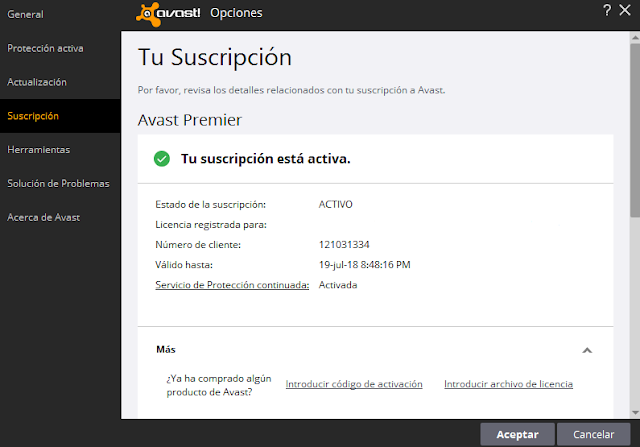The height and width of the screenshot is (447, 640).
Task: Collapse the Más section chevron
Action: tap(587, 350)
